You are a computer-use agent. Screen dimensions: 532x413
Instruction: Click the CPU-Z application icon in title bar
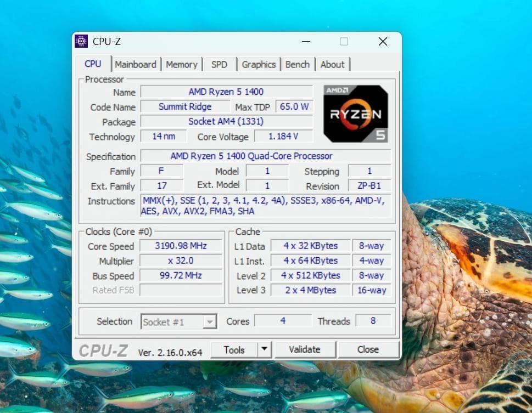(82, 41)
